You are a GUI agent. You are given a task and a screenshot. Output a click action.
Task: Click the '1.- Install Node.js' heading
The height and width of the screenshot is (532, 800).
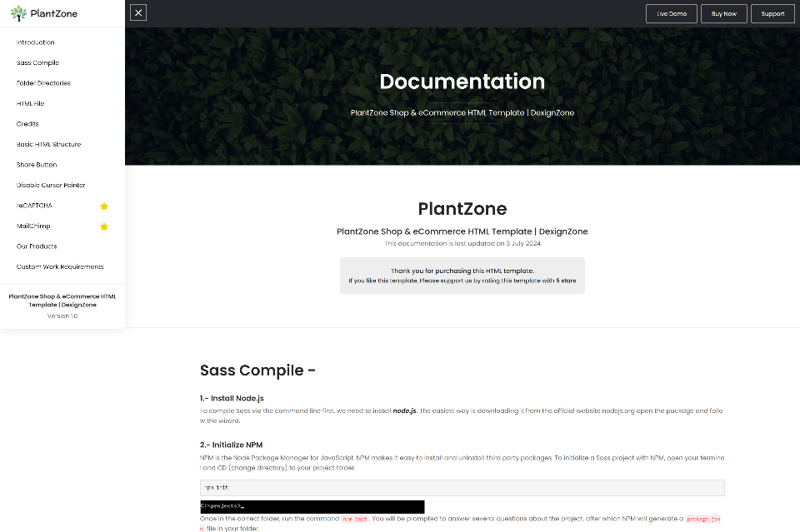(x=232, y=398)
